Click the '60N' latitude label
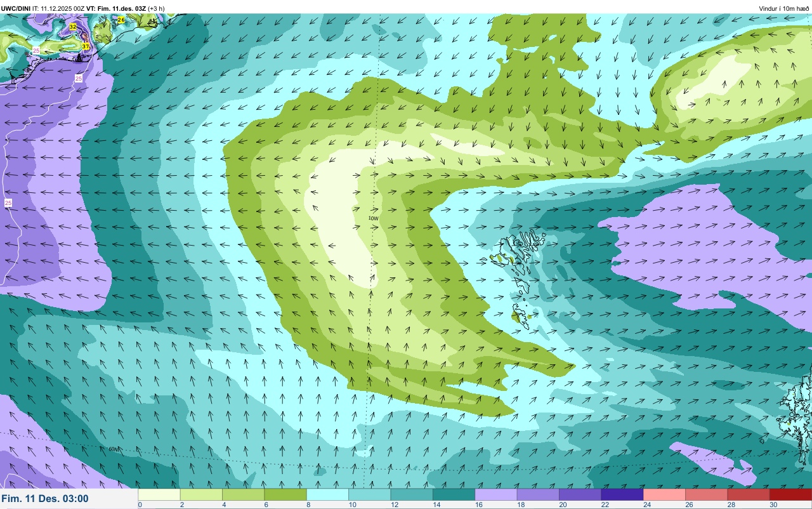Screen dimensions: 812x509 pyautogui.click(x=113, y=449)
